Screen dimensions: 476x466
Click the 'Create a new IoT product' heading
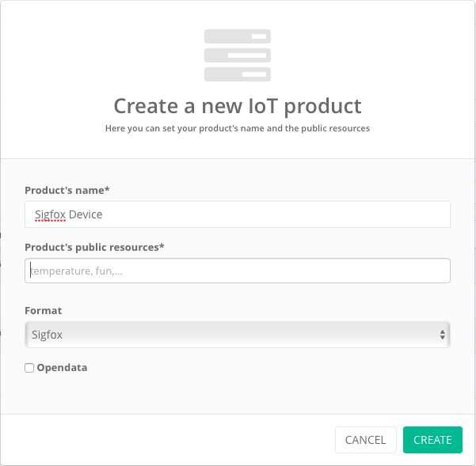237,105
